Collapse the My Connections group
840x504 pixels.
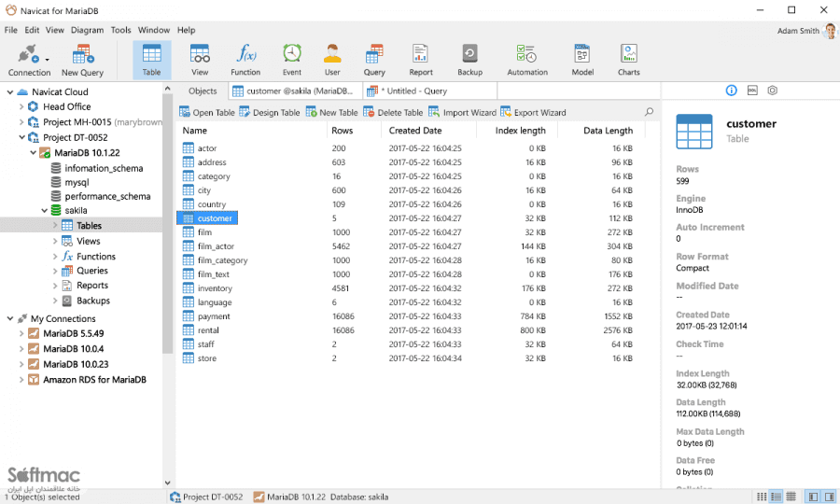tap(9, 318)
